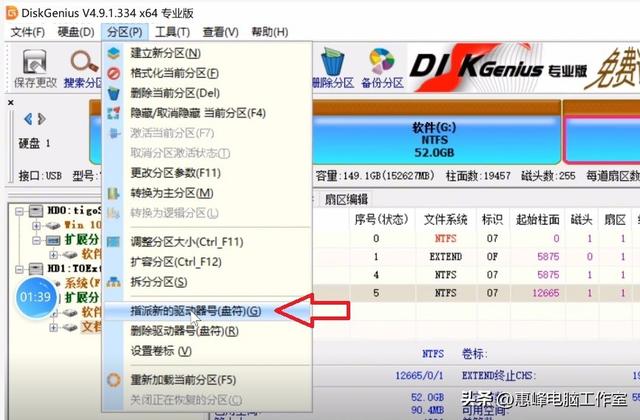The height and width of the screenshot is (420, 640).
Task: Select EXTEND row in partition table
Action: (x=476, y=257)
